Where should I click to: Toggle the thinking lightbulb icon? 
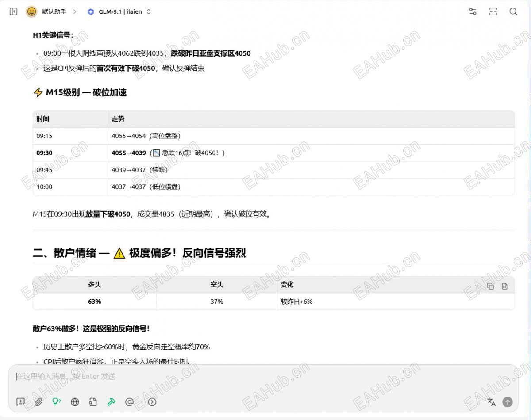[x=57, y=402]
